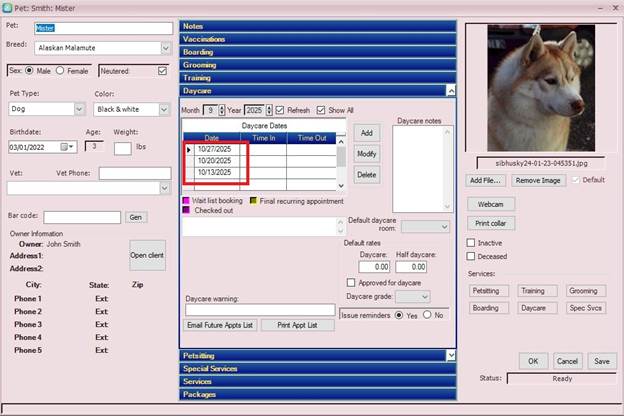Click Add File button
This screenshot has width=624, height=416.
coord(485,180)
